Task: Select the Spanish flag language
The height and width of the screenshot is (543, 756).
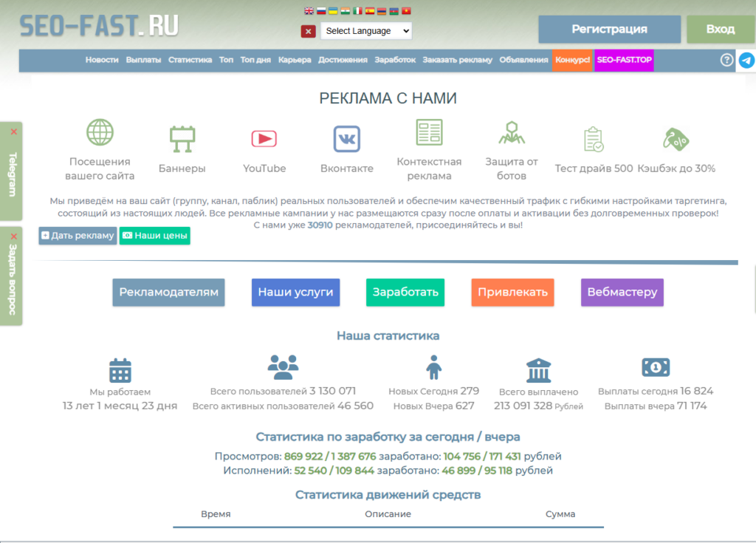Action: pos(370,11)
